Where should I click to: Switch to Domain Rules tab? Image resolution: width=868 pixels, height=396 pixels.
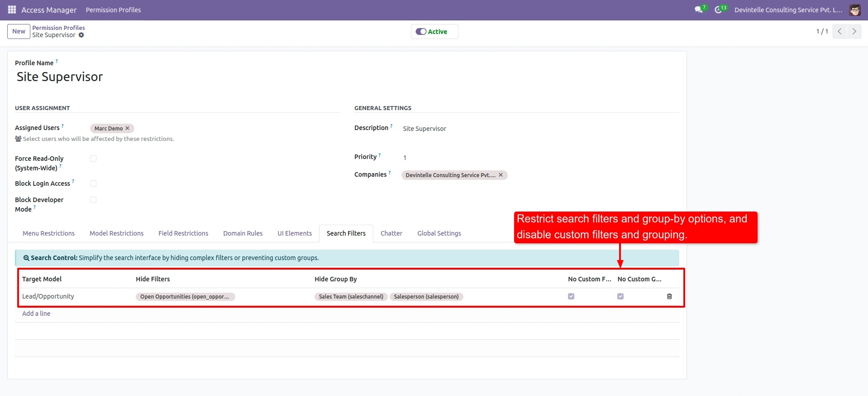tap(243, 233)
